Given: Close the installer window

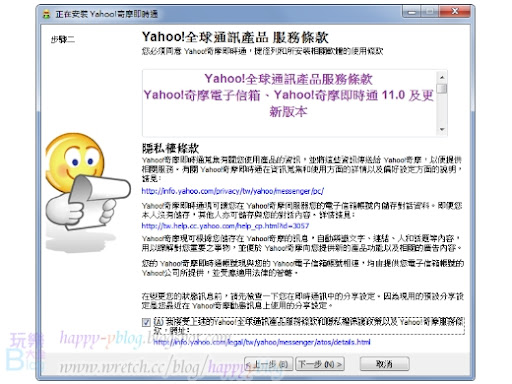Looking at the screenshot, I should pyautogui.click(x=455, y=12).
